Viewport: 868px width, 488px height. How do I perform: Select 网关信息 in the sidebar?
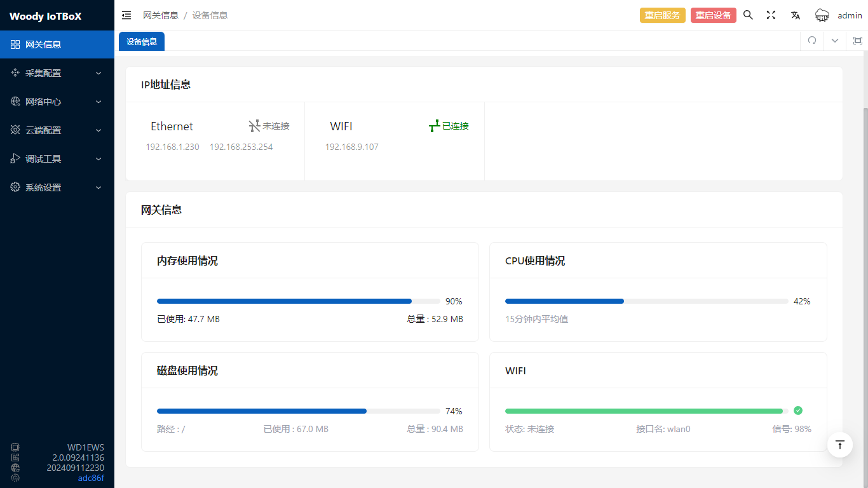(x=57, y=44)
